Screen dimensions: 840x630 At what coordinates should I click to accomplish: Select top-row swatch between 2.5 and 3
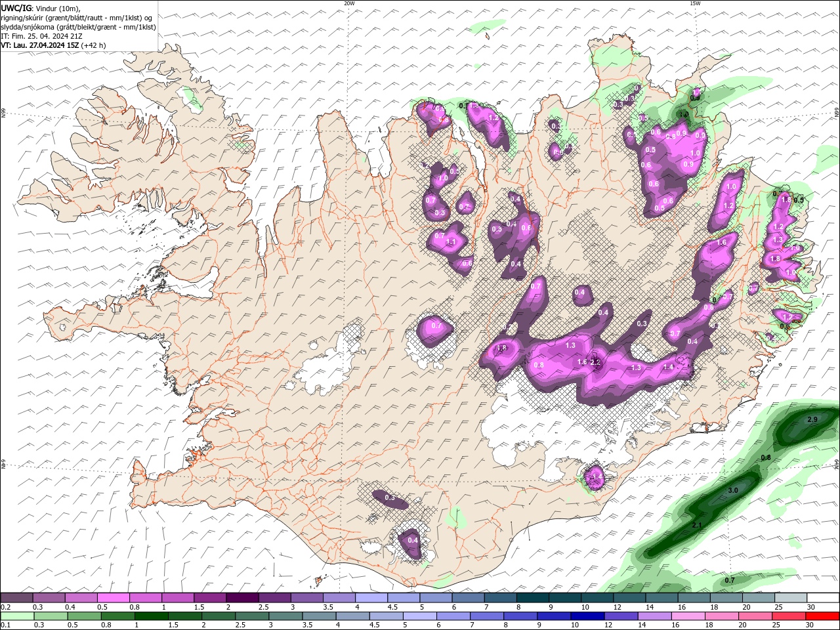[274, 598]
